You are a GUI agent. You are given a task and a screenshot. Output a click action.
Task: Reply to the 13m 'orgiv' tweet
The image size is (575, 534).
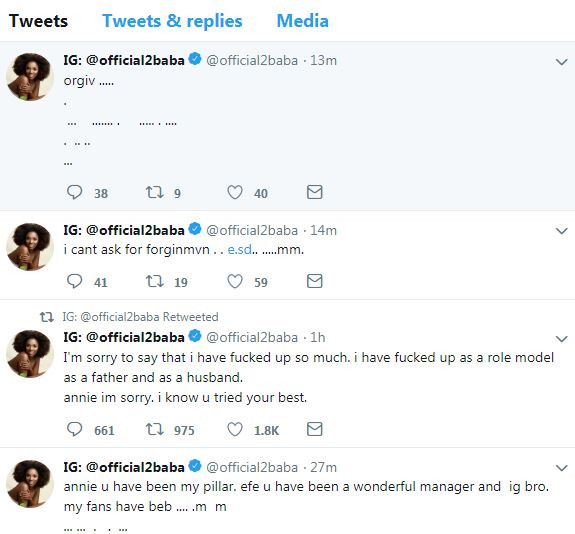74,192
